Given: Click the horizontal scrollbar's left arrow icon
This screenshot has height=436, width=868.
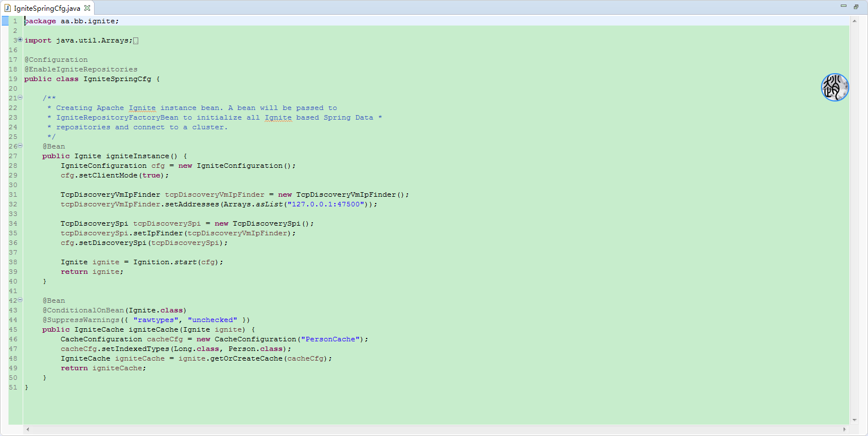Looking at the screenshot, I should tap(27, 430).
